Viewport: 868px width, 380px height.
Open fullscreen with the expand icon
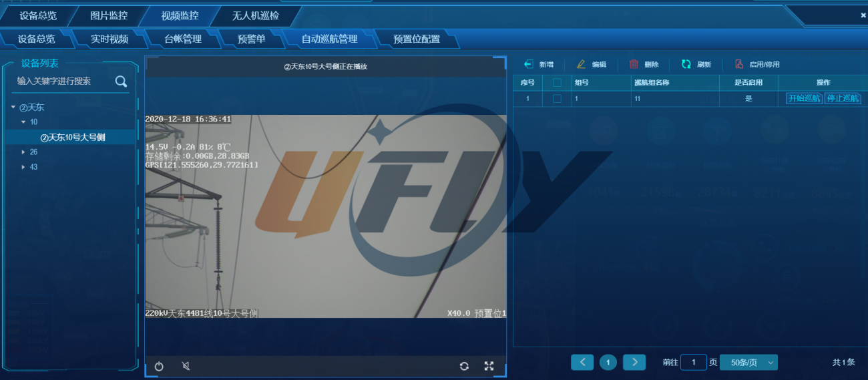[489, 366]
